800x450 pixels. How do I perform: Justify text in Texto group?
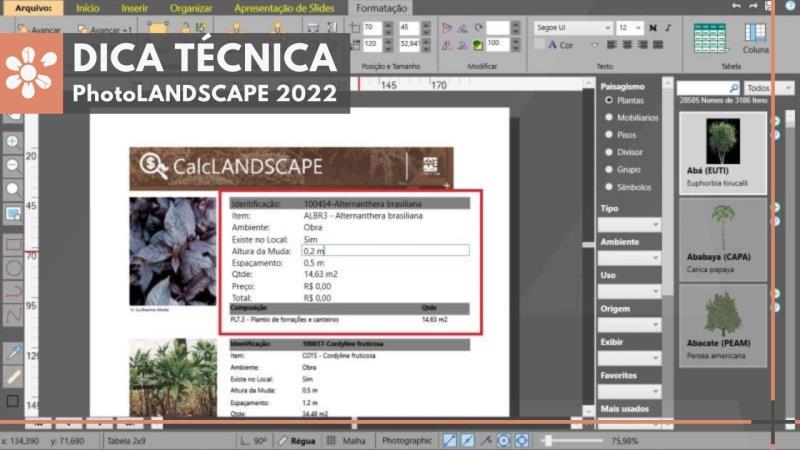click(x=658, y=45)
